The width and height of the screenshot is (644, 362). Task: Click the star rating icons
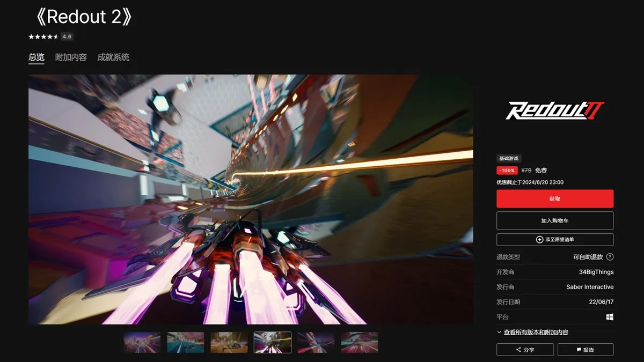click(x=43, y=36)
